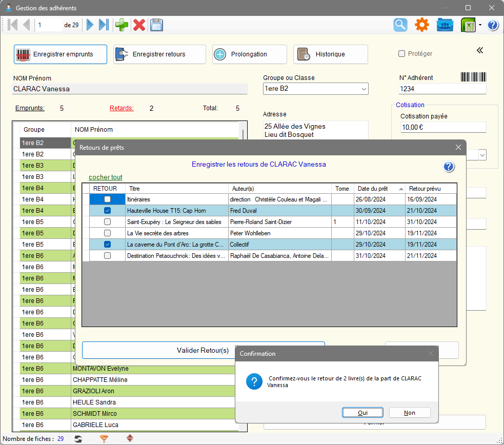
Task: Sort by Tome column header
Action: pos(342,189)
